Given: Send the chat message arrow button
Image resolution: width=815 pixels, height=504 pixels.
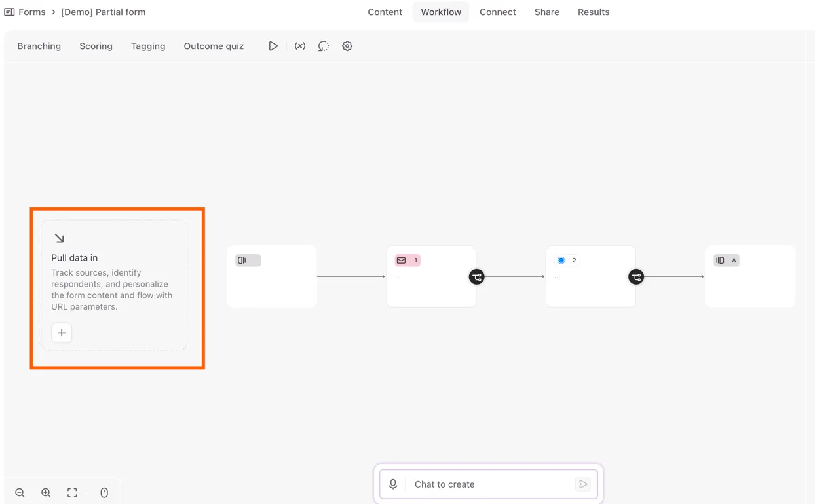Looking at the screenshot, I should (583, 484).
